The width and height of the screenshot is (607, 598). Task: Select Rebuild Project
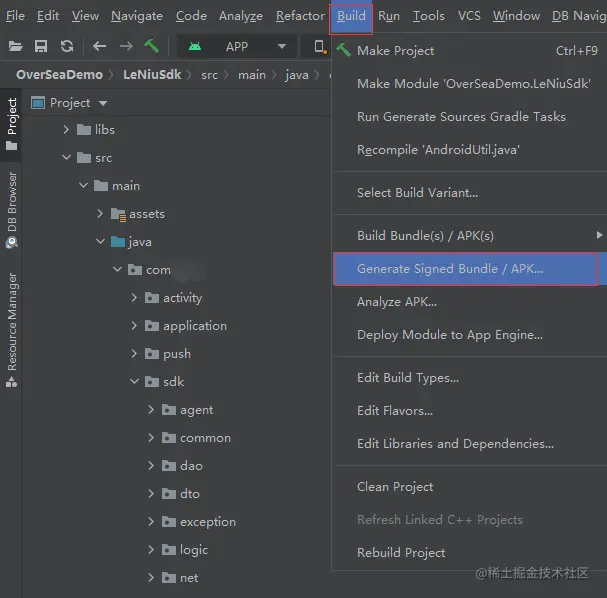[x=470, y=552]
